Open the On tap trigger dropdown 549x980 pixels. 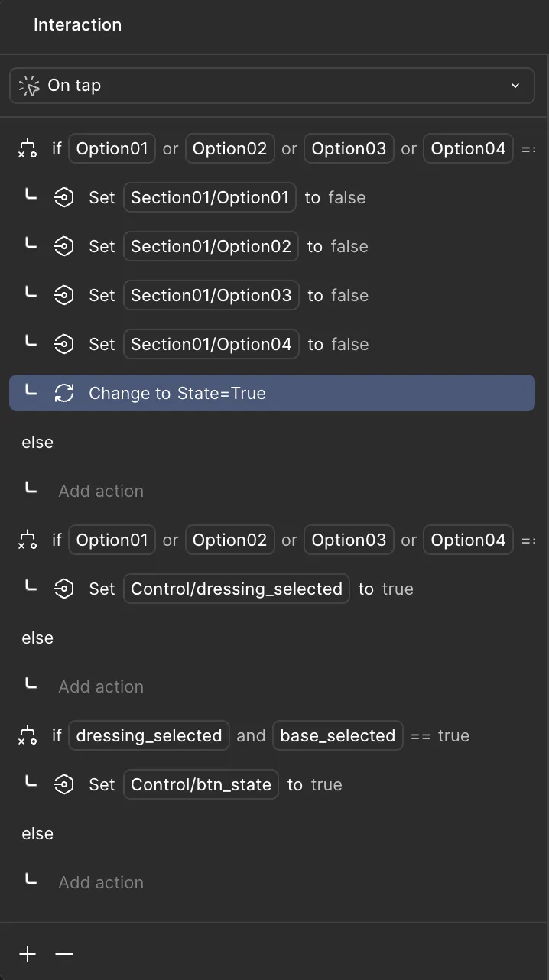pyautogui.click(x=515, y=86)
